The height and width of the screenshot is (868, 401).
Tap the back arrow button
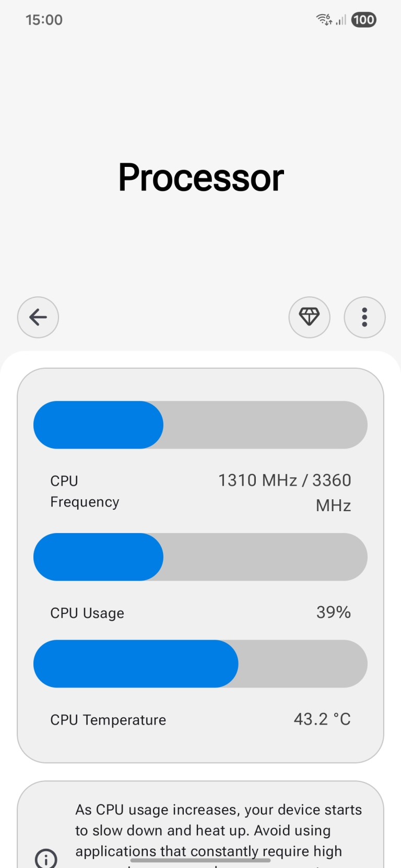coord(38,317)
